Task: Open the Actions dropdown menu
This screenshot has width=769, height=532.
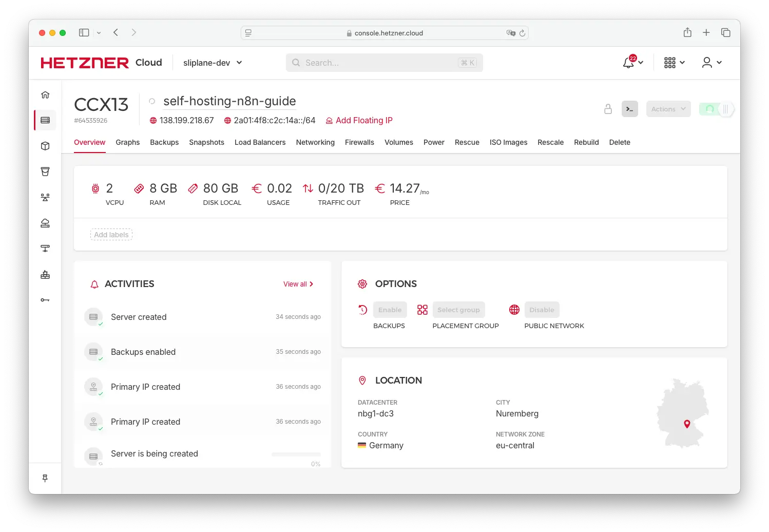Action: click(x=668, y=109)
